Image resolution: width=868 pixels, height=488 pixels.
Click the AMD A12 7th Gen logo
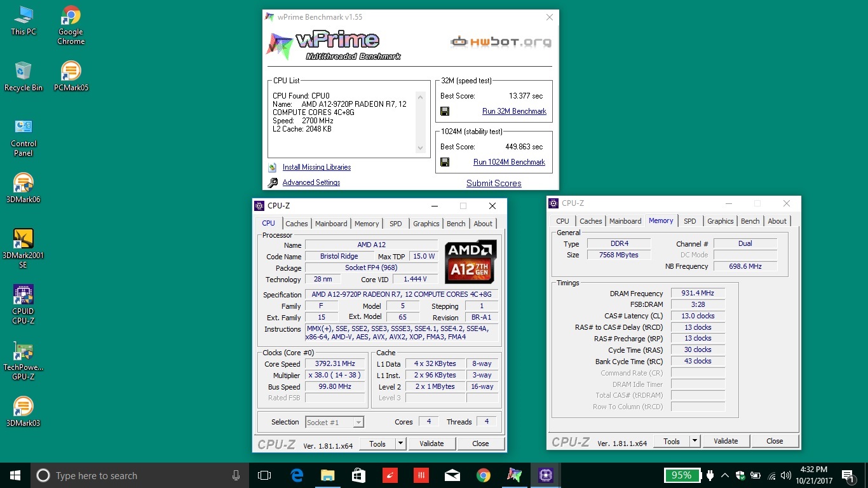tap(471, 262)
